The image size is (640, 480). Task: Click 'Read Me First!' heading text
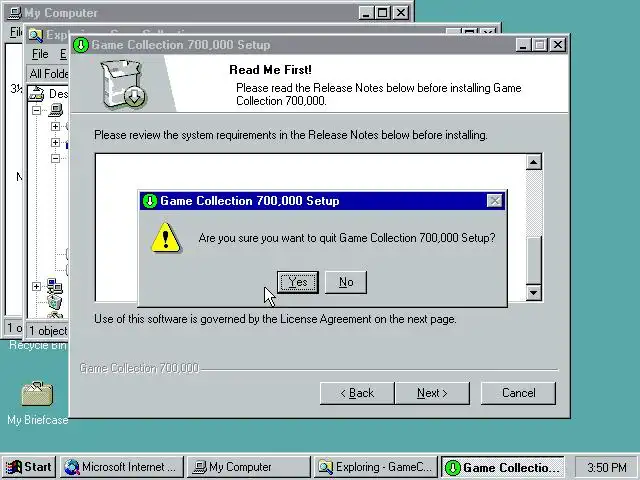[x=270, y=70]
